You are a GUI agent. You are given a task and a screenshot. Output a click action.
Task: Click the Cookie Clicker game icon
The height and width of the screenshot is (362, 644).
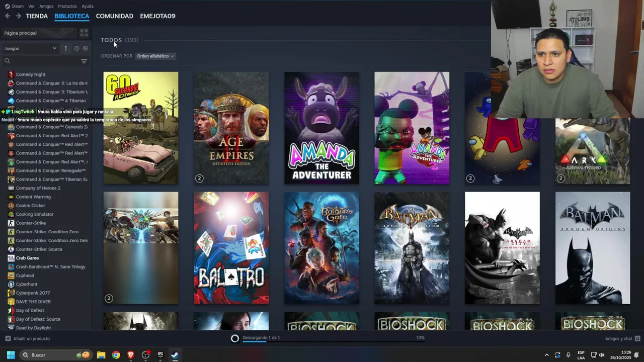click(11, 206)
